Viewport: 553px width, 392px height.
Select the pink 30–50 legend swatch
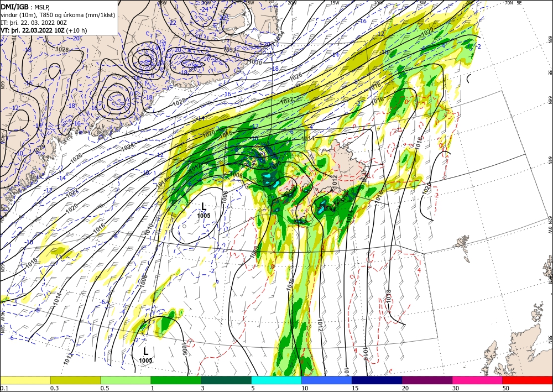[478, 380]
